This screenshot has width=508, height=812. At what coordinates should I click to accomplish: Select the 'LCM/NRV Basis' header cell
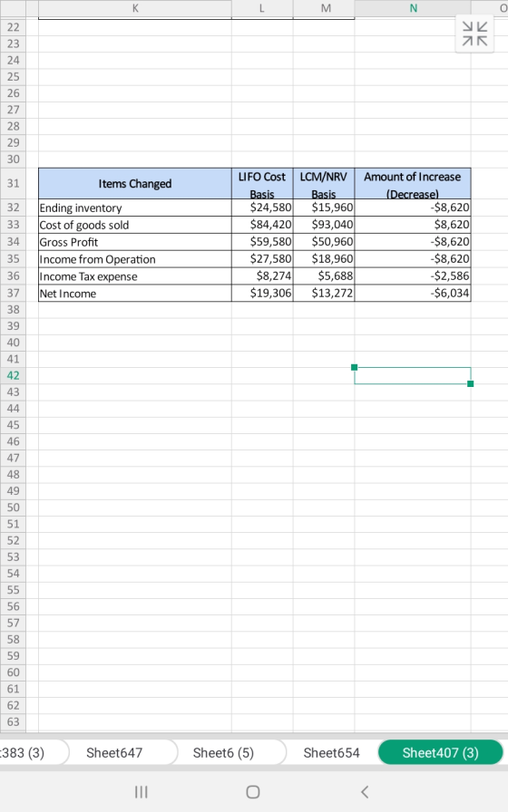324,183
